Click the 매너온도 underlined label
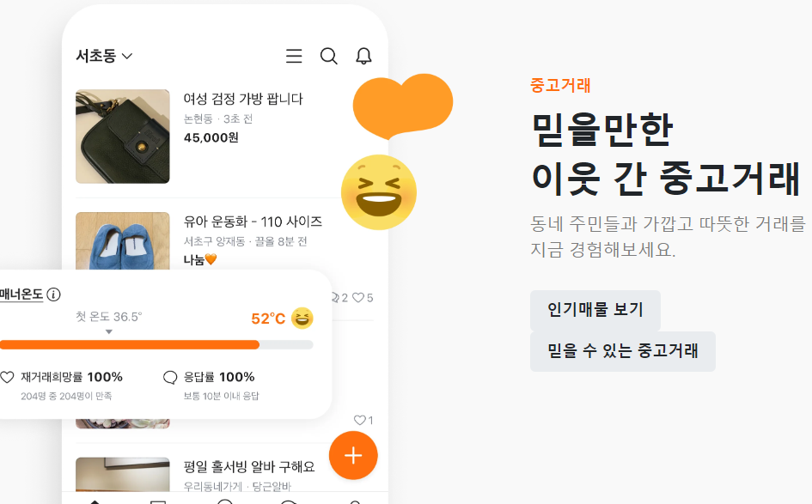 [x=21, y=295]
